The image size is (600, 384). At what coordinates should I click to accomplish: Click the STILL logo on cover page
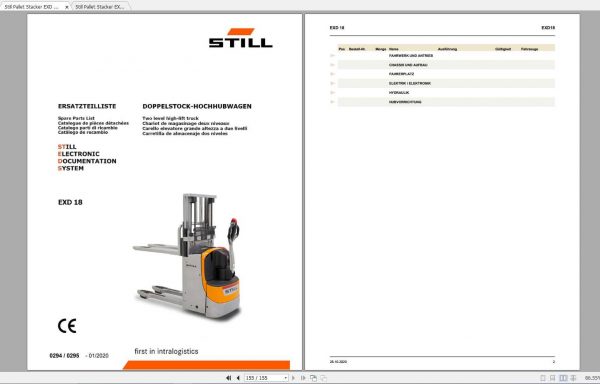click(241, 38)
